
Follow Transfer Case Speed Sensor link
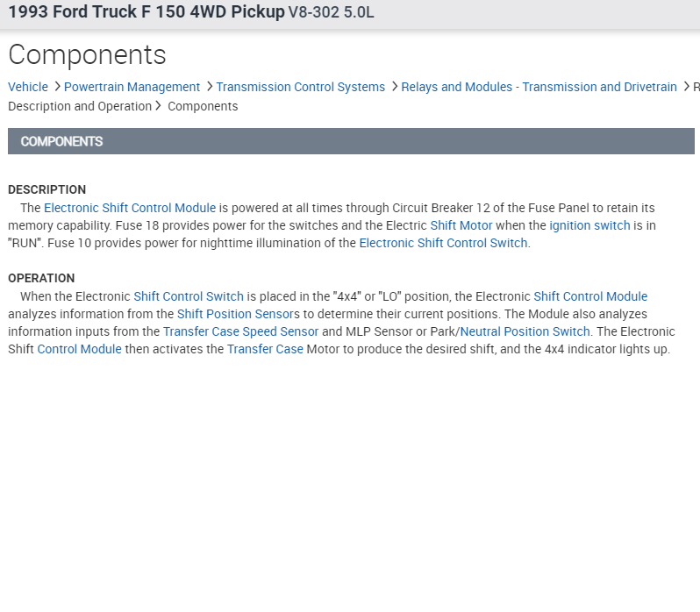240,331
